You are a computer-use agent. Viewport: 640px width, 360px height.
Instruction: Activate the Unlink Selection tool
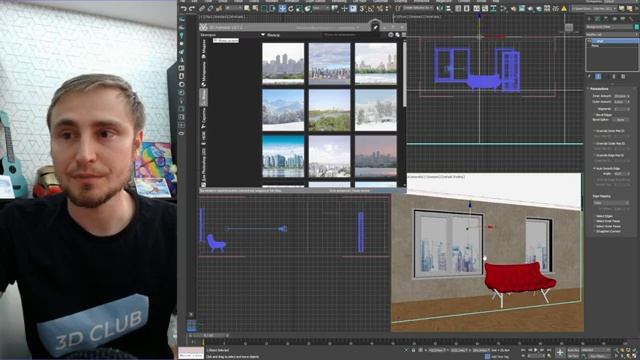tap(211, 8)
